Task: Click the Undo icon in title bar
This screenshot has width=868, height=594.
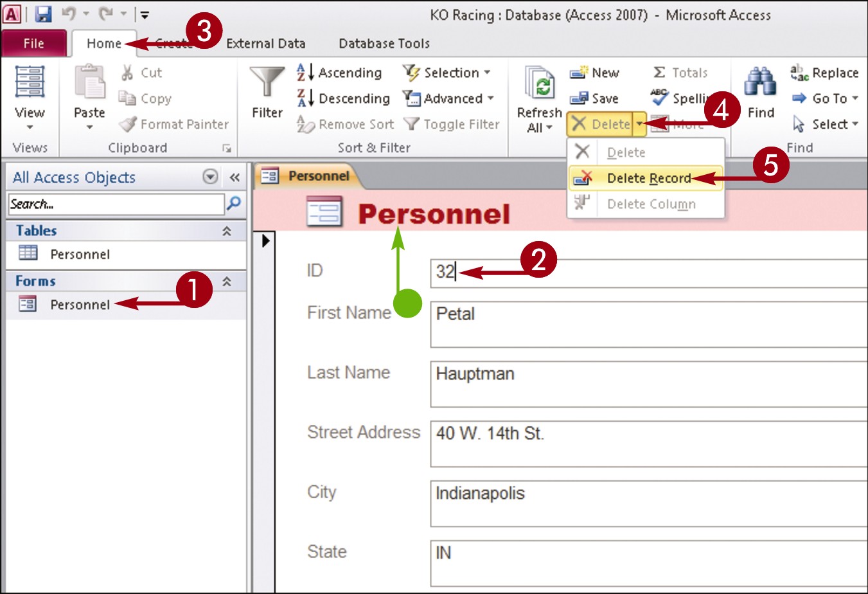Action: 68,14
